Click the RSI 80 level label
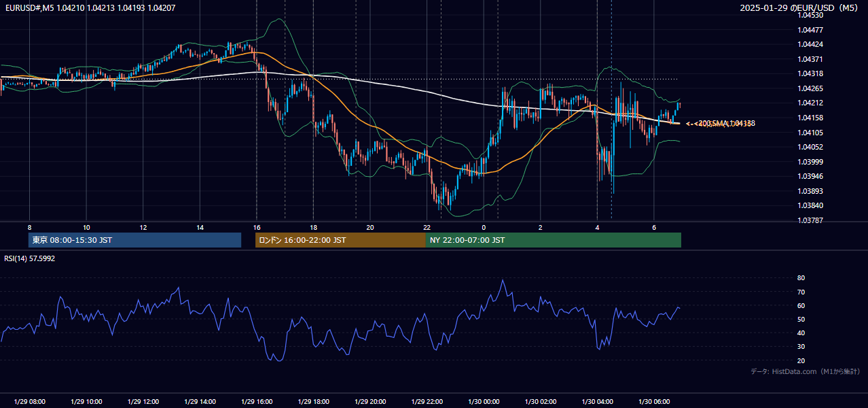This screenshot has width=868, height=408. click(x=801, y=278)
